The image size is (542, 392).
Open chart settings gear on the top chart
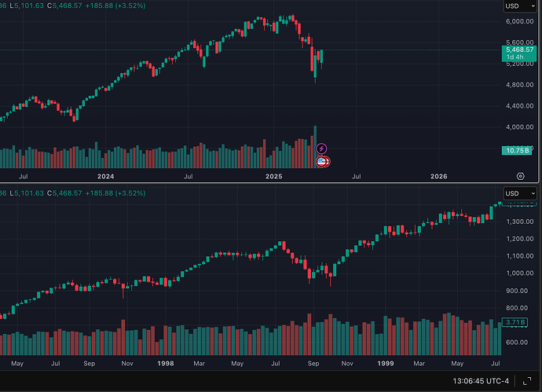coord(520,177)
